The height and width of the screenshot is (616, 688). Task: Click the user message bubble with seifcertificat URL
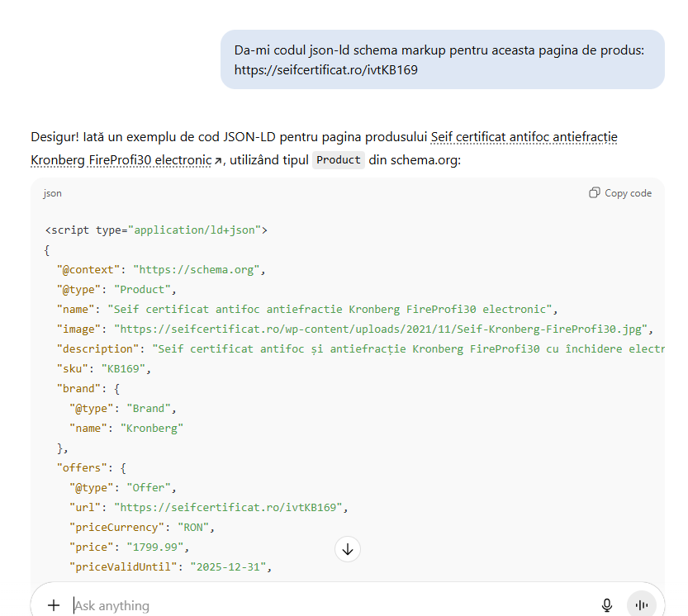click(x=443, y=59)
